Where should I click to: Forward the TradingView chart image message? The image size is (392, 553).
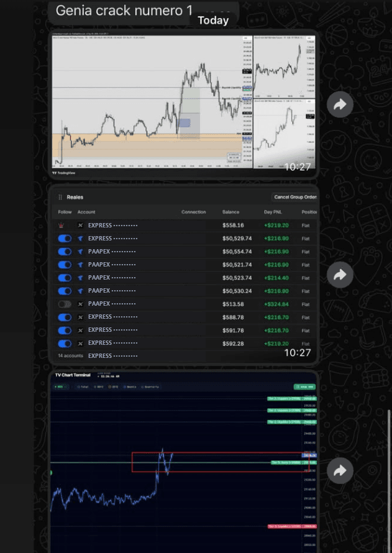pos(340,104)
